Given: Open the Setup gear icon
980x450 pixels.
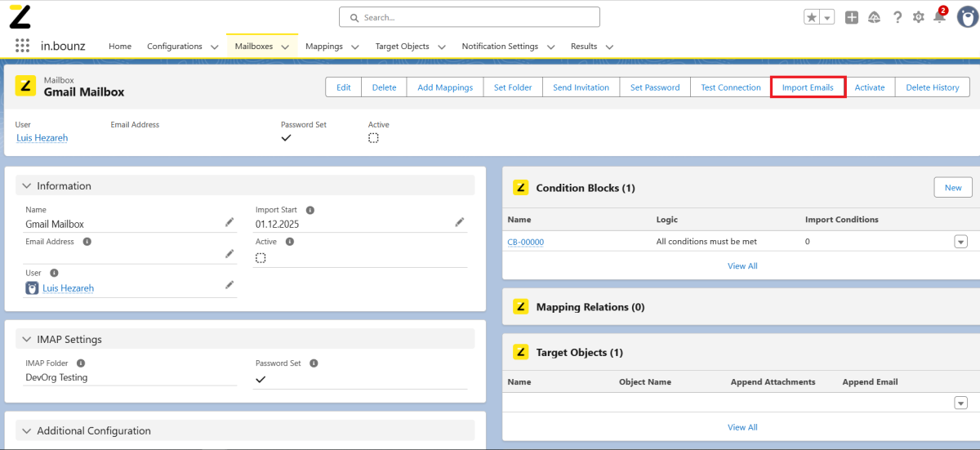Looking at the screenshot, I should pyautogui.click(x=919, y=17).
